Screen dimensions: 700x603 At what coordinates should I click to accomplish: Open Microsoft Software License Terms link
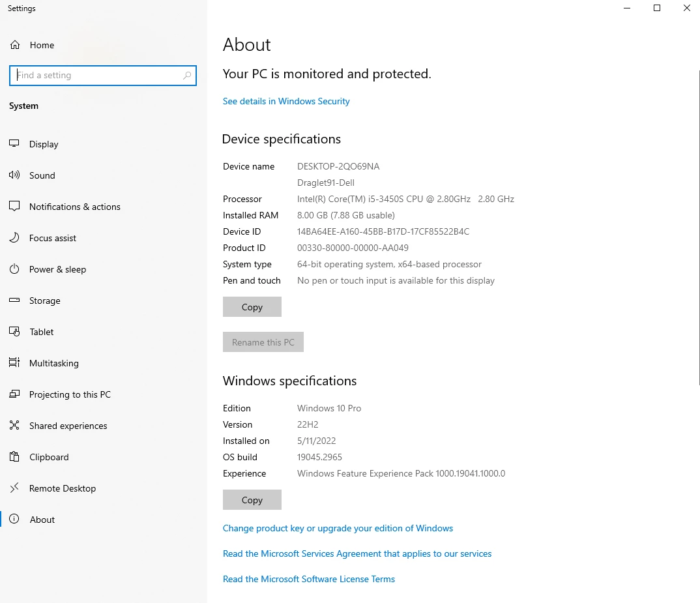click(x=309, y=580)
